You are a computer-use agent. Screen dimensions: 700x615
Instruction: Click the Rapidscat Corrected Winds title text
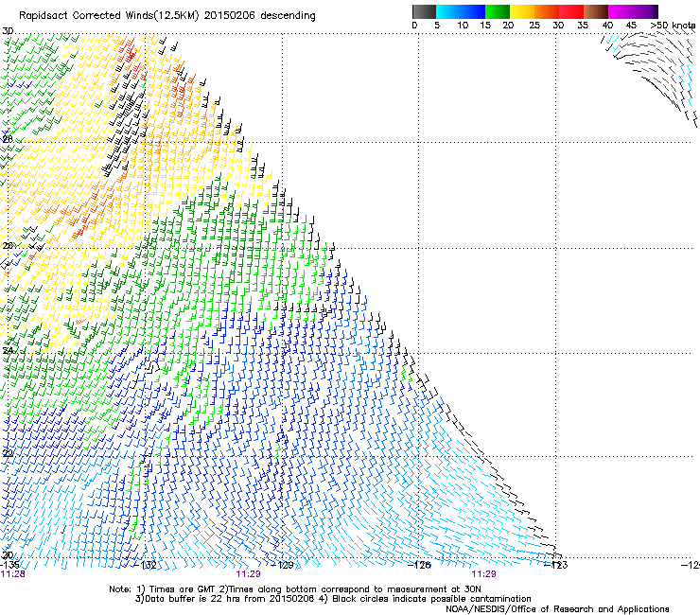(167, 16)
